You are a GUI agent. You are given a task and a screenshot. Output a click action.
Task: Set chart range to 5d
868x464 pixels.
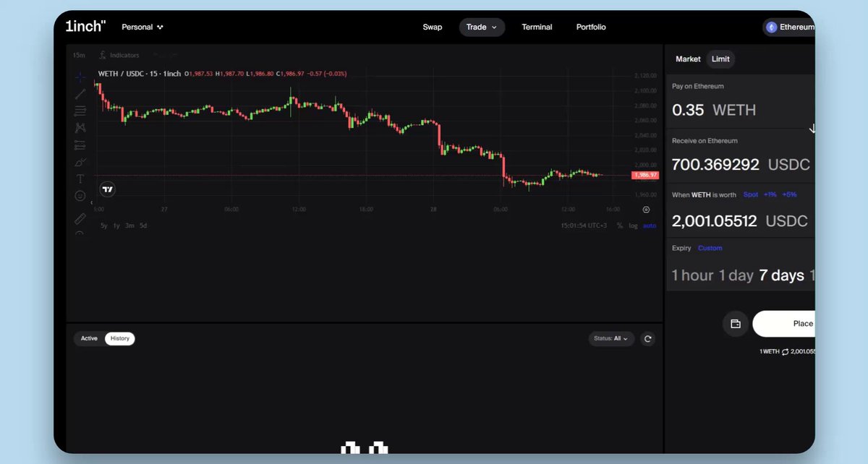tap(143, 225)
